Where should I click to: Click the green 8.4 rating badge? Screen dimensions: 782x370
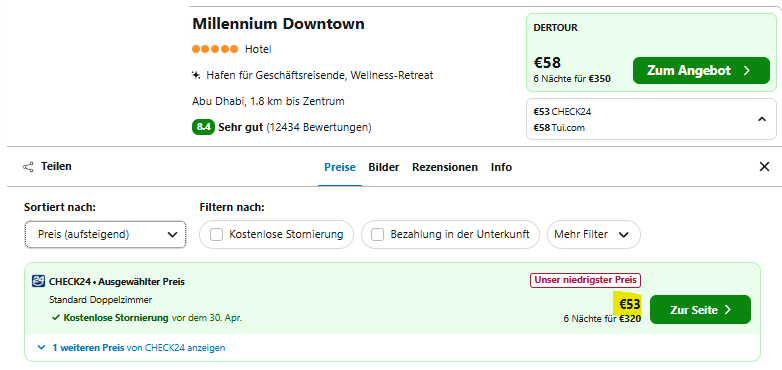(203, 127)
